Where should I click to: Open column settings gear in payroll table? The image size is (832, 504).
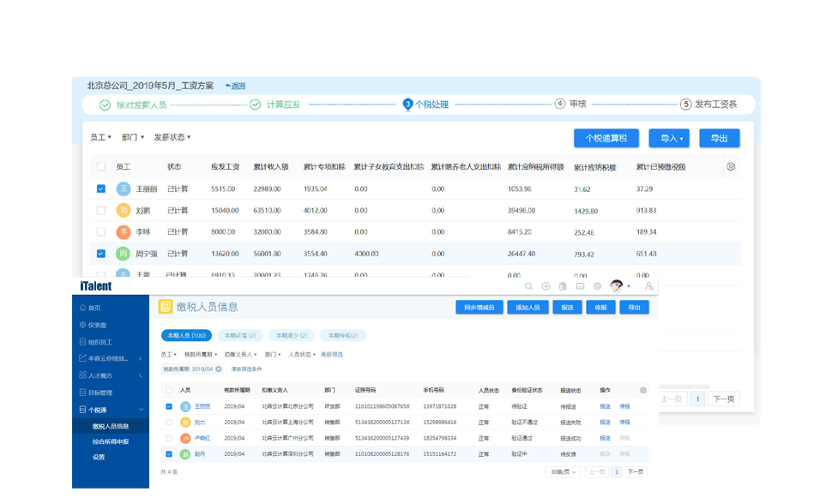pyautogui.click(x=731, y=166)
